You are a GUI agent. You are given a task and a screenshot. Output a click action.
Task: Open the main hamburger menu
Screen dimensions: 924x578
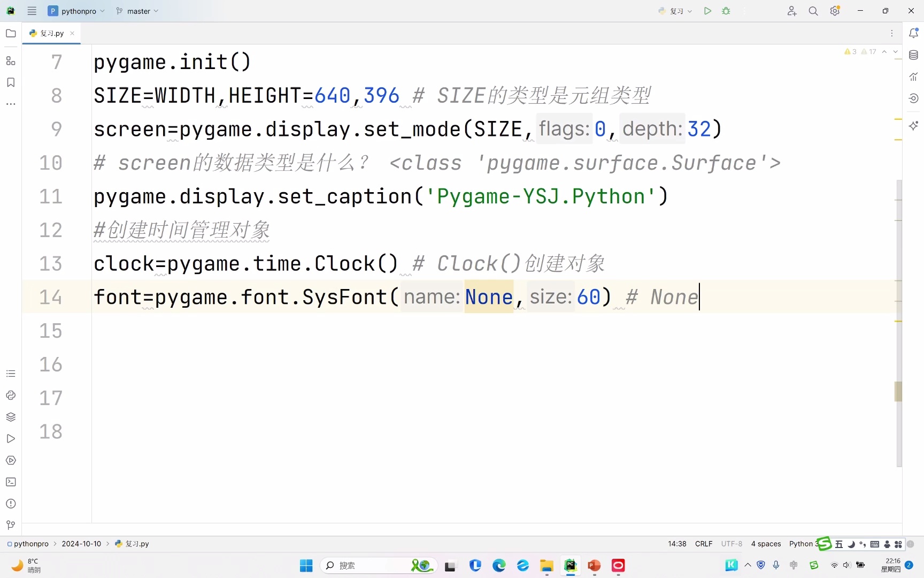coord(32,11)
